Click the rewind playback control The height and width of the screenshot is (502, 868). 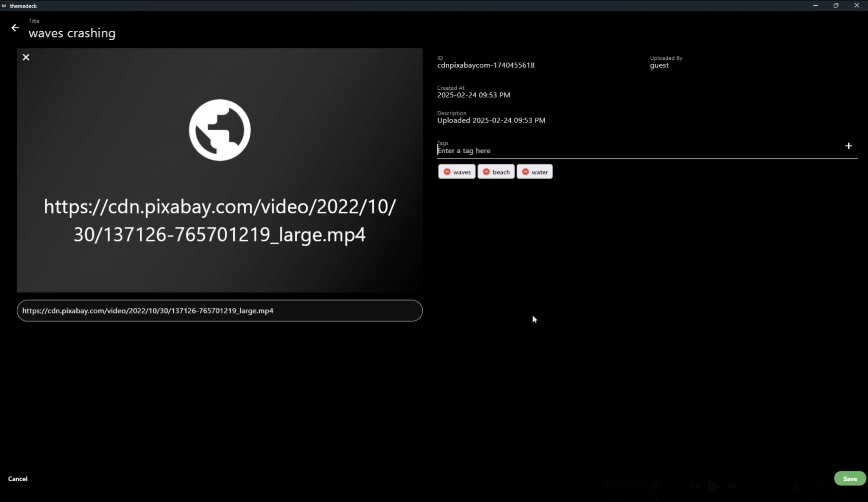click(694, 486)
